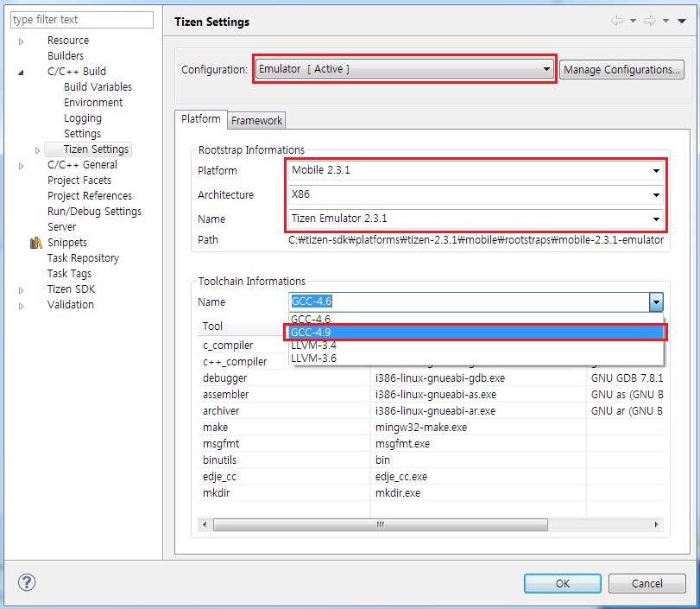Screen dimensions: 700x609
Task: Select C/C++ Build in the tree
Action: pos(77,72)
